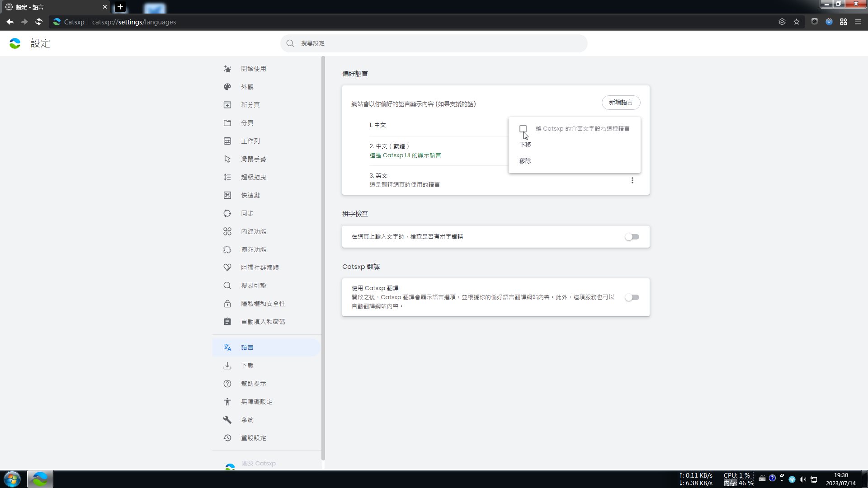The width and height of the screenshot is (868, 488).
Task: Click Add Language (新增語言) button
Action: 621,103
